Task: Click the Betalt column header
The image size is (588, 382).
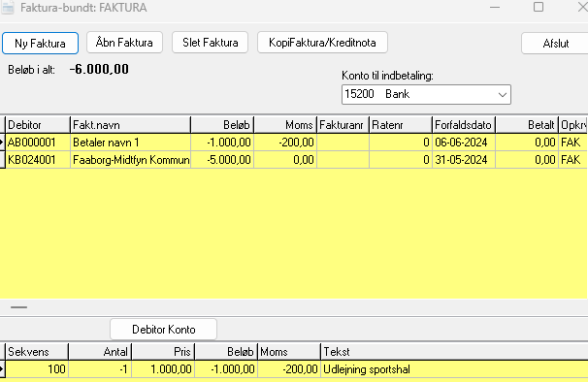Action: click(527, 125)
